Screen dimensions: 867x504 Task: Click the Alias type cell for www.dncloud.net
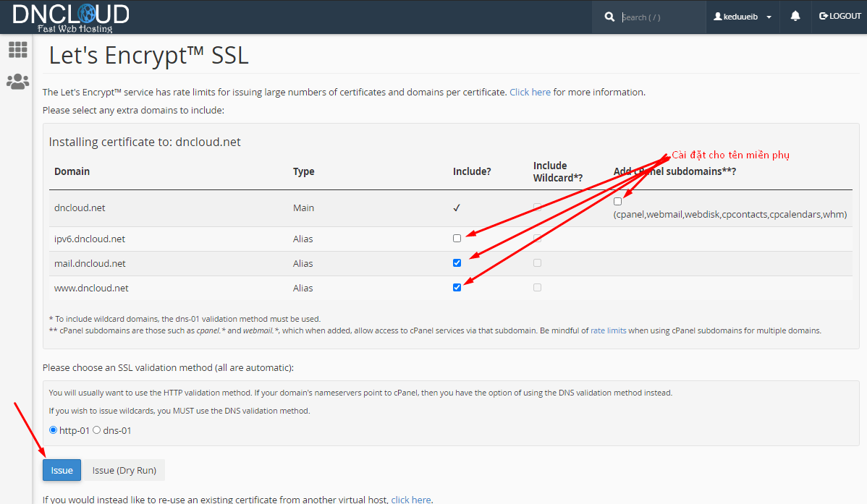click(x=303, y=288)
